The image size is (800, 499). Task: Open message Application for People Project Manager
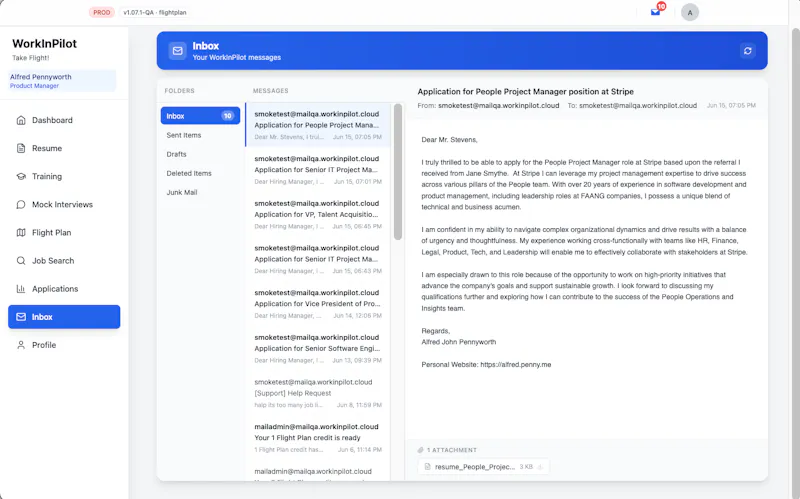318,125
